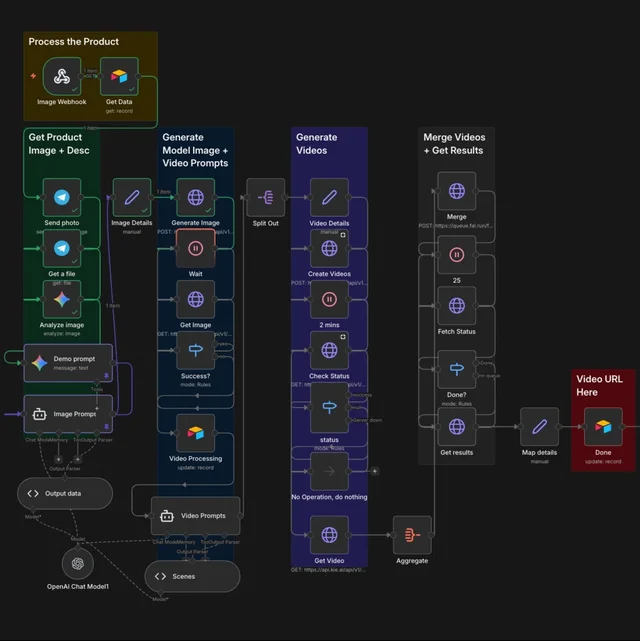This screenshot has height=641, width=640.
Task: Select the Wait pause node
Action: tap(196, 247)
